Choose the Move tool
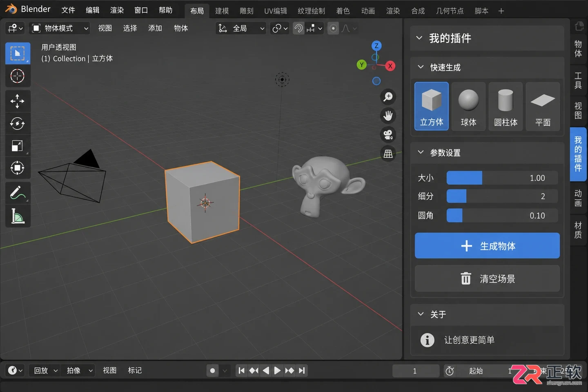Viewport: 588px width, 392px height. [x=18, y=101]
